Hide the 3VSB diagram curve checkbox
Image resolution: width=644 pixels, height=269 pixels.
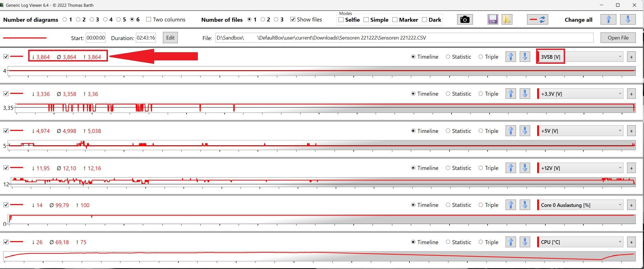[x=6, y=56]
